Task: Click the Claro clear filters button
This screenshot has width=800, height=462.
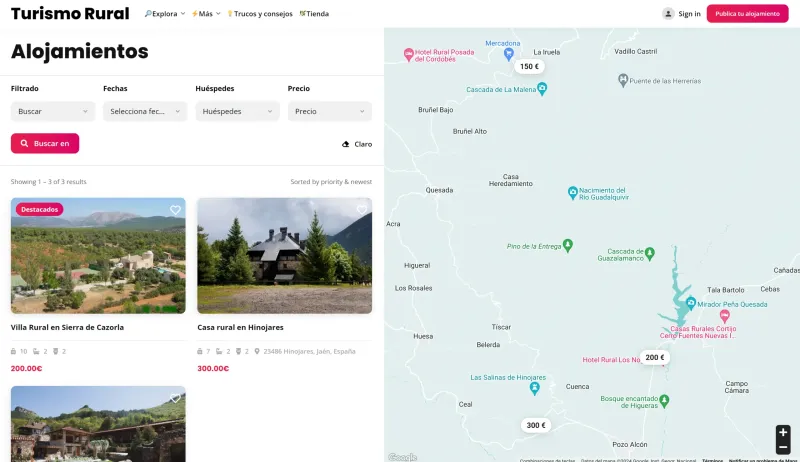Action: click(x=357, y=144)
